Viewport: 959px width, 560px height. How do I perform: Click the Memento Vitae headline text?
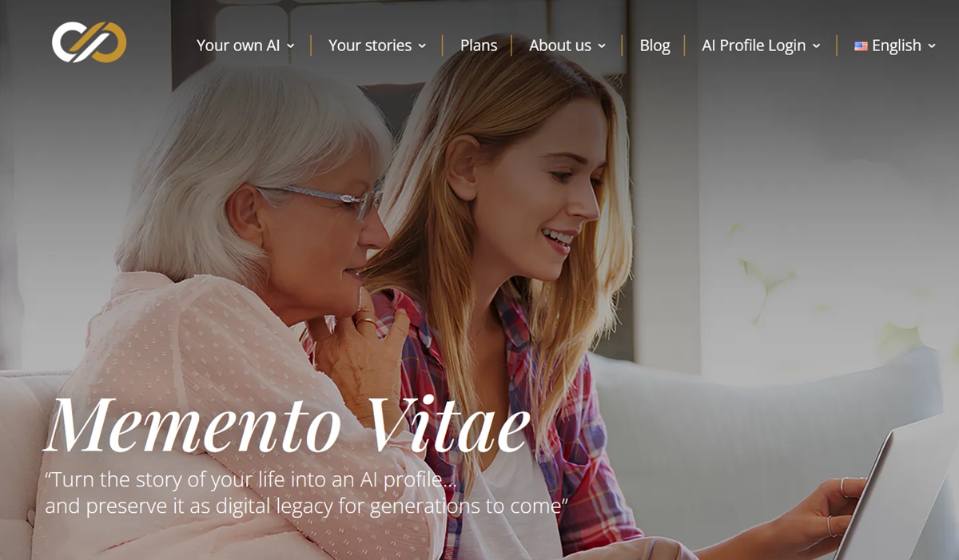point(288,424)
